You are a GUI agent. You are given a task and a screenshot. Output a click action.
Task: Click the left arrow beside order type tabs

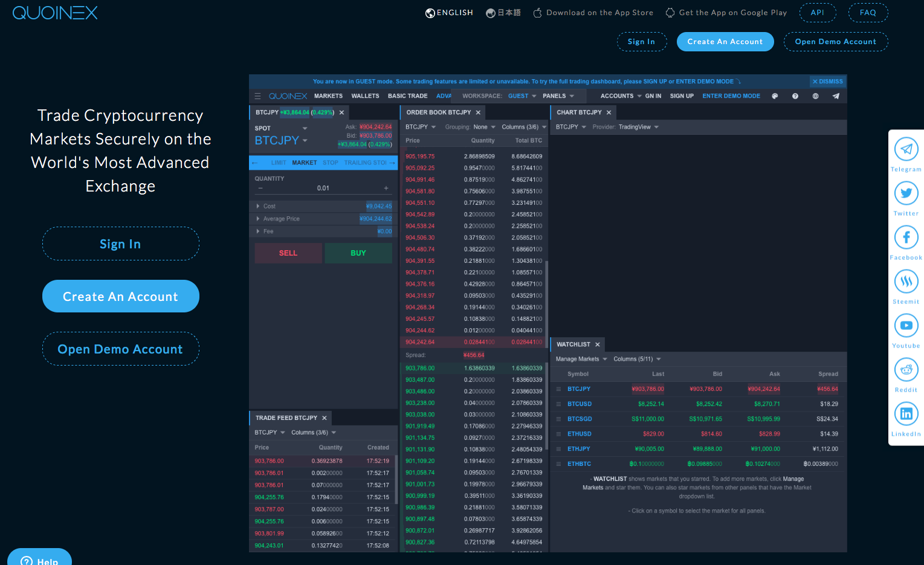point(255,163)
